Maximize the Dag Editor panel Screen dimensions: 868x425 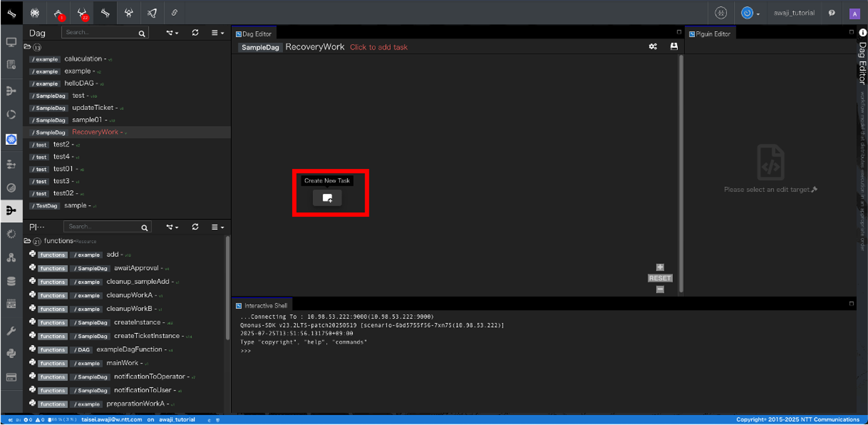coord(679,32)
